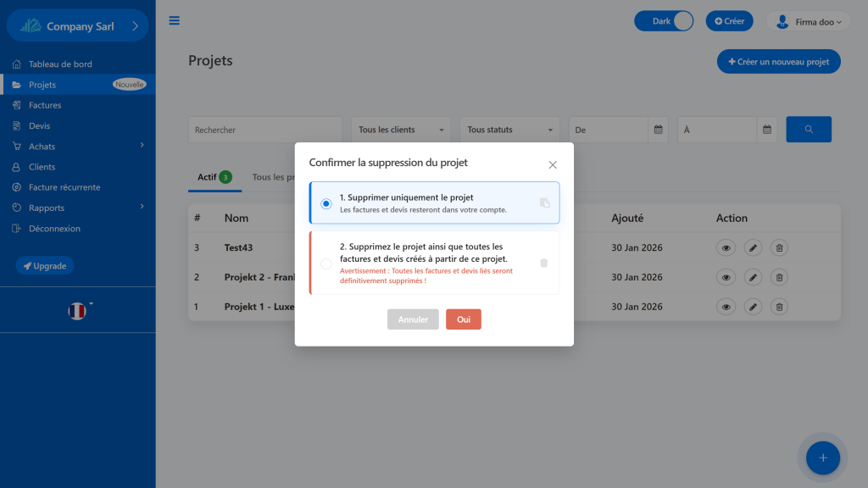Close the delete confirmation dialog
Image resolution: width=868 pixels, height=488 pixels.
553,164
